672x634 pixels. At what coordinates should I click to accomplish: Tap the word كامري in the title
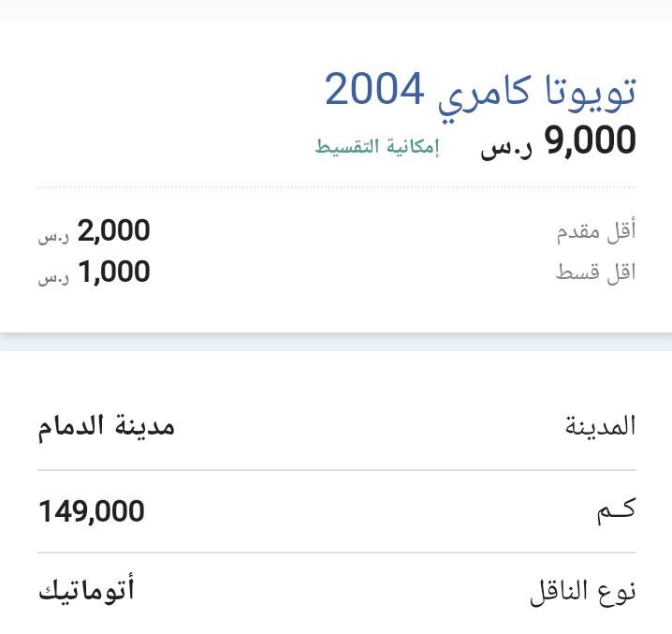click(485, 97)
